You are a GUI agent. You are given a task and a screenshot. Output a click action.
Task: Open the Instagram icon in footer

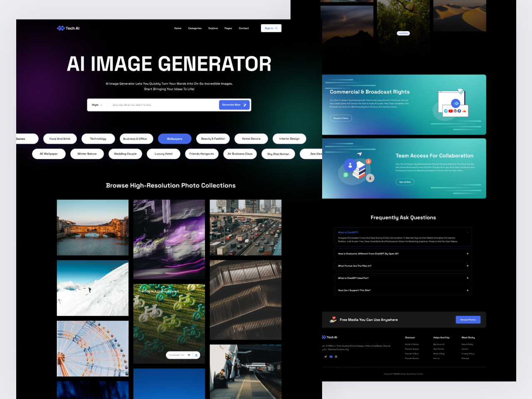click(336, 357)
